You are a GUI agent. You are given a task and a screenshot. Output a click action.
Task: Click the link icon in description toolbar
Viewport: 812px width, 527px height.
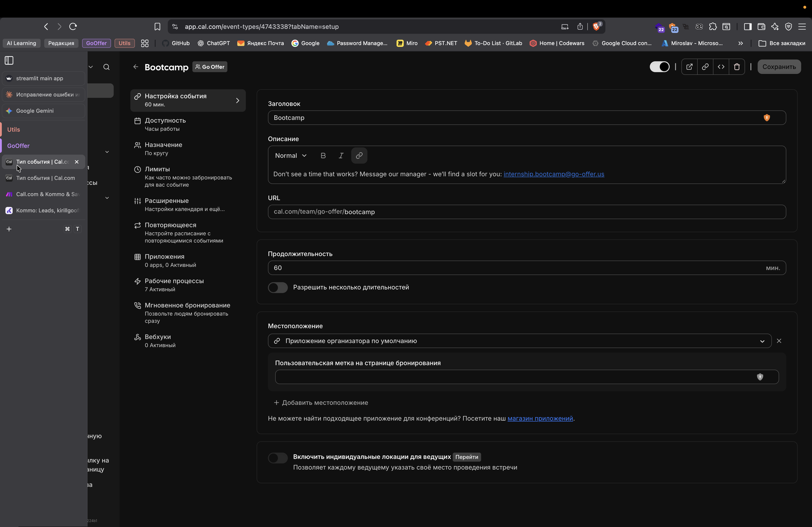pos(359,156)
